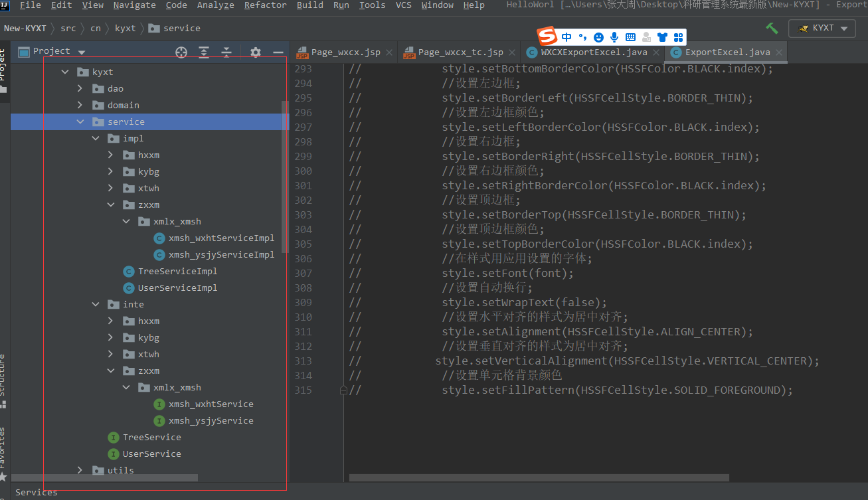Click the style.setFont(font) code line
Screen dimensions: 868x500
pos(507,274)
